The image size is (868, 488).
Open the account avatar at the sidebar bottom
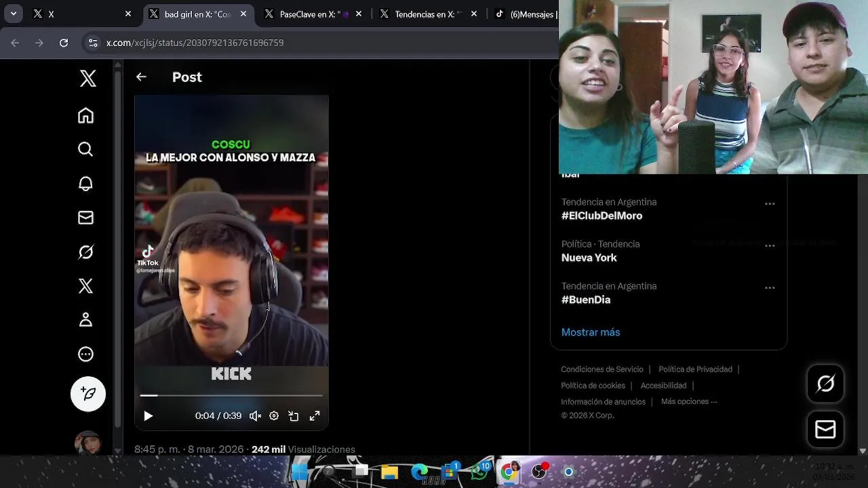[88, 443]
